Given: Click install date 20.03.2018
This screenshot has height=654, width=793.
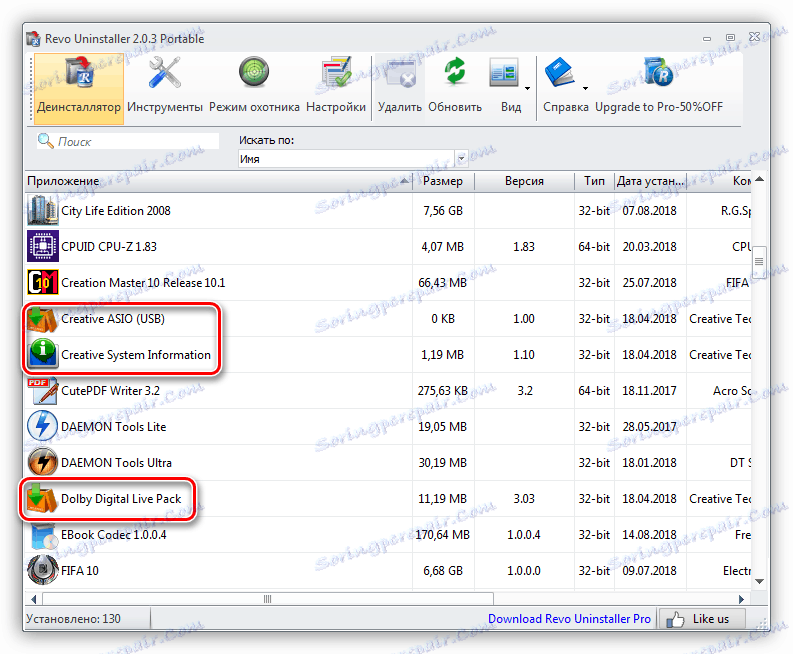Looking at the screenshot, I should point(649,247).
